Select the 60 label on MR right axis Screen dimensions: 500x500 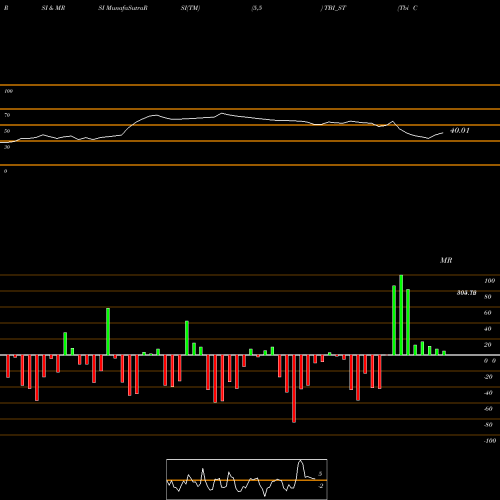488,313
